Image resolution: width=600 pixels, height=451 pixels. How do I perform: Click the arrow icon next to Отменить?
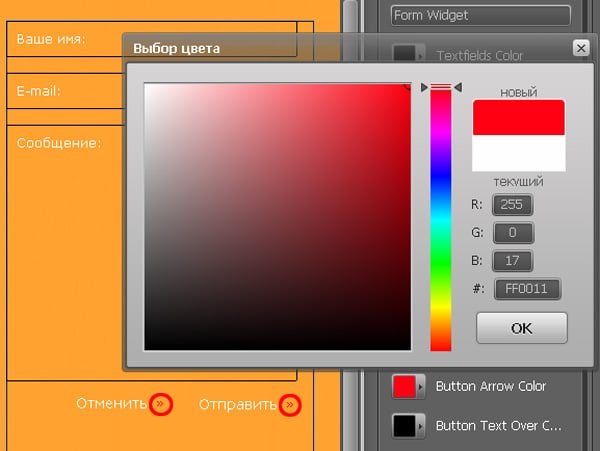(162, 404)
